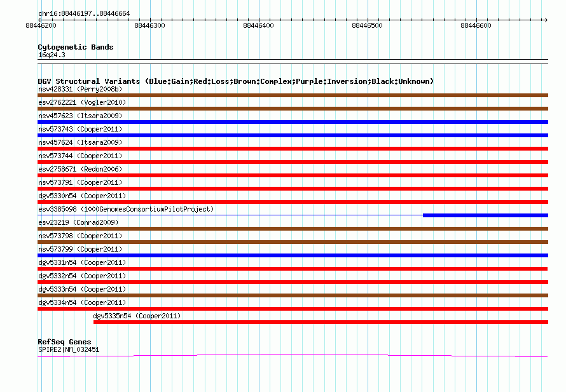Select the red bar for esv2758671
The width and height of the screenshot is (566, 392).
point(293,175)
